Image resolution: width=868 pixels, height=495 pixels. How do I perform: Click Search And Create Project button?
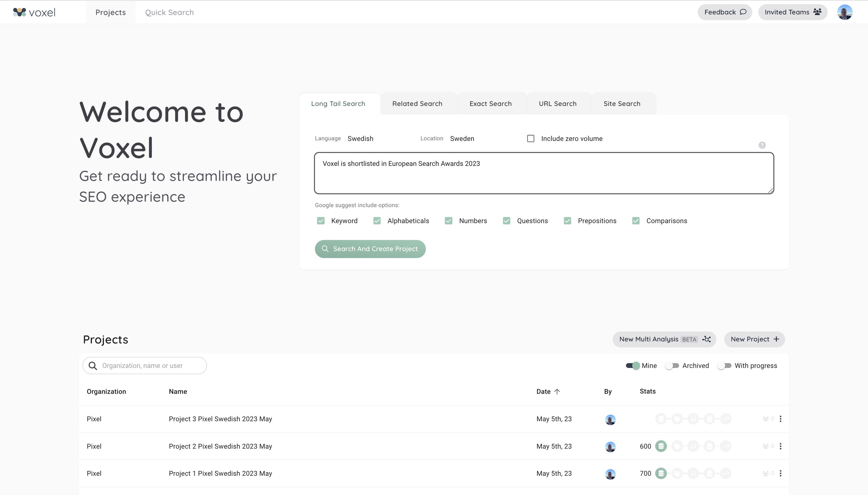[370, 249]
